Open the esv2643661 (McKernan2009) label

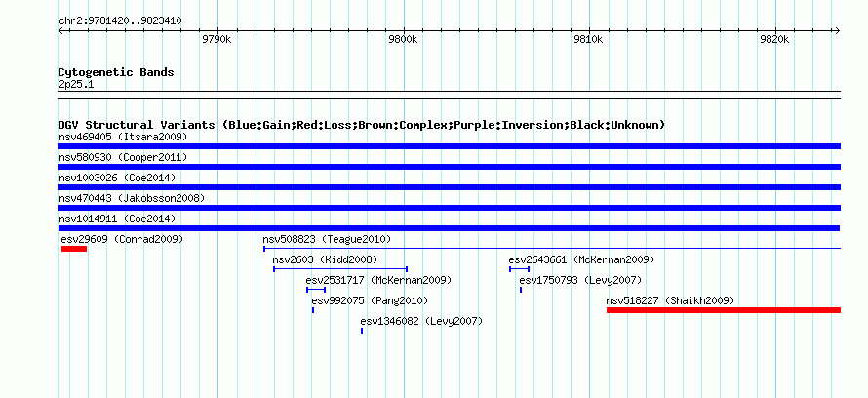tap(582, 260)
